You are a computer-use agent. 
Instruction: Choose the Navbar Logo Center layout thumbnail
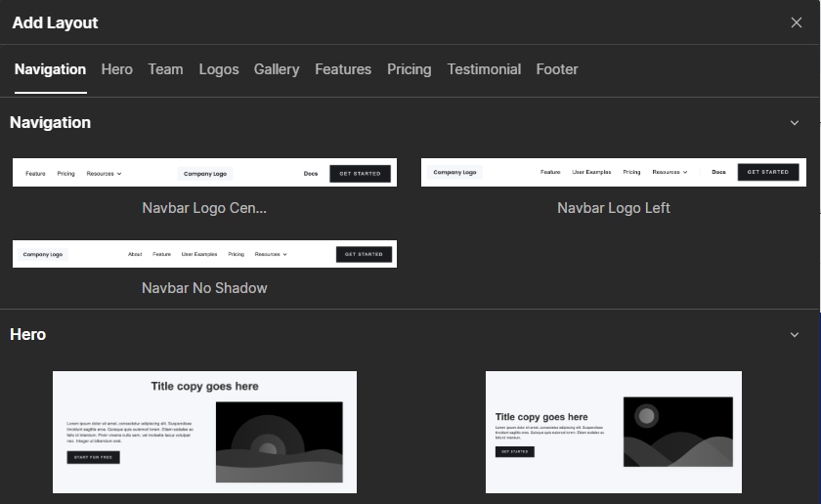(x=204, y=173)
